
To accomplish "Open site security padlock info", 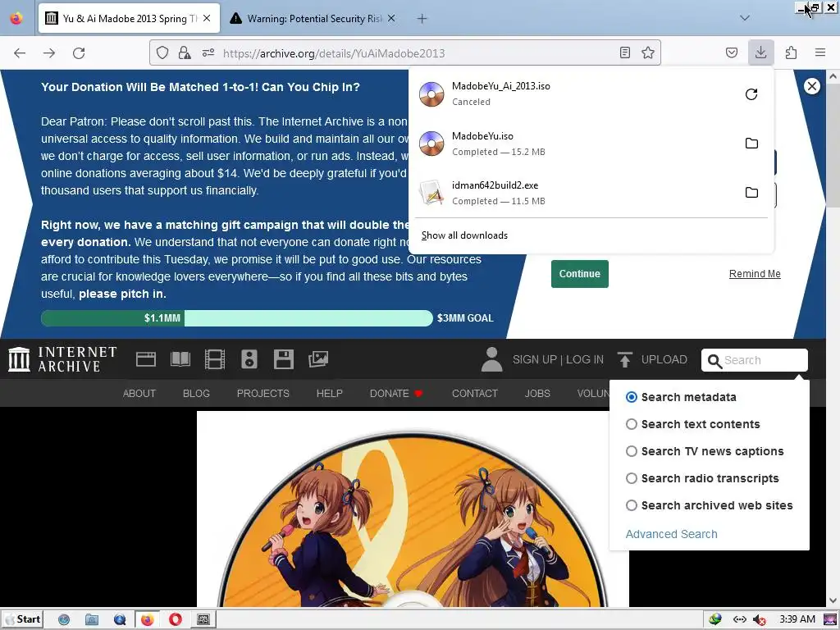I will click(185, 52).
